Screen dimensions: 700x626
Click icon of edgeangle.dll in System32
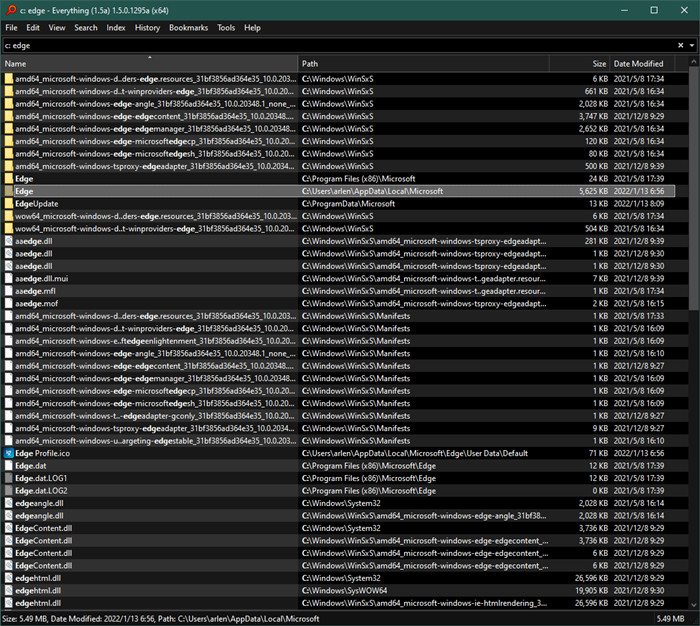tap(9, 503)
